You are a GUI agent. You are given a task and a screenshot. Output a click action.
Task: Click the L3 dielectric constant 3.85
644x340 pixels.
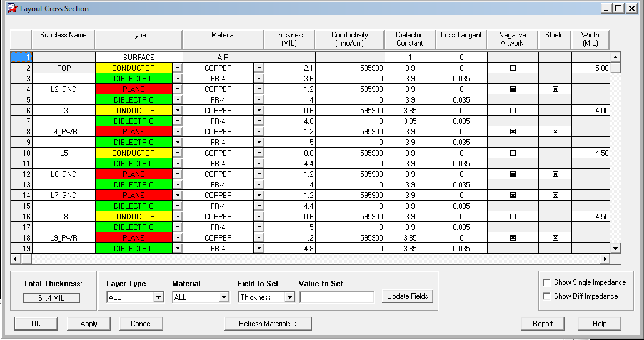(410, 111)
